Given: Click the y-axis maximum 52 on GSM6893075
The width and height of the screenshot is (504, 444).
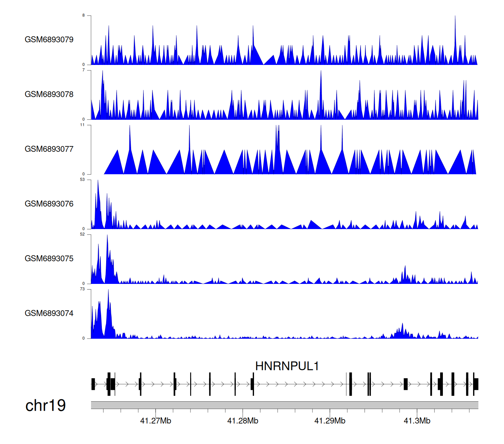Looking at the screenshot, I should (83, 234).
